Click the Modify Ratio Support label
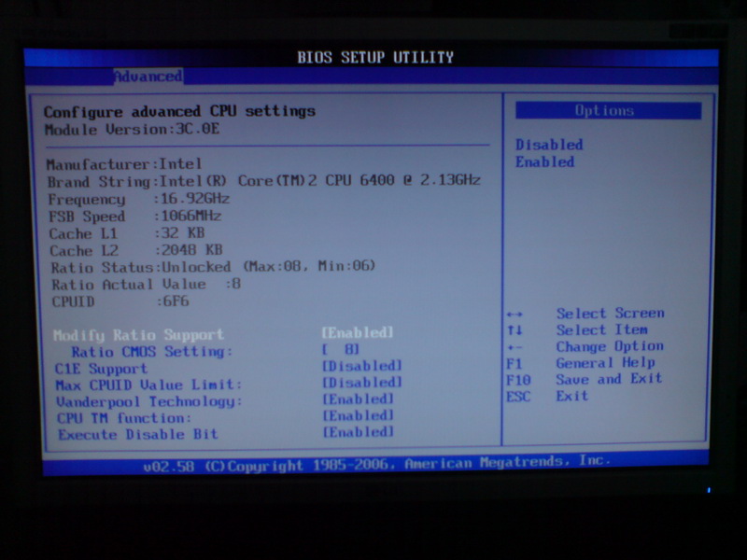Image resolution: width=747 pixels, height=560 pixels. tap(138, 334)
